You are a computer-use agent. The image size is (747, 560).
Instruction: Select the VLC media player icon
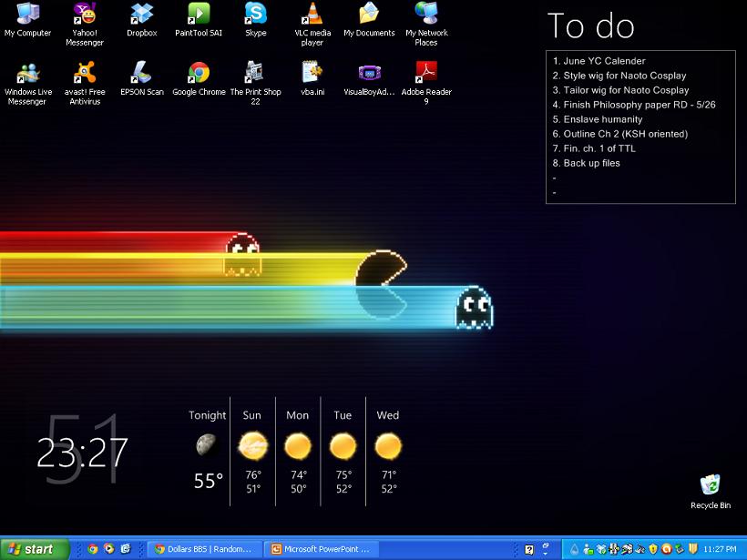312,24
